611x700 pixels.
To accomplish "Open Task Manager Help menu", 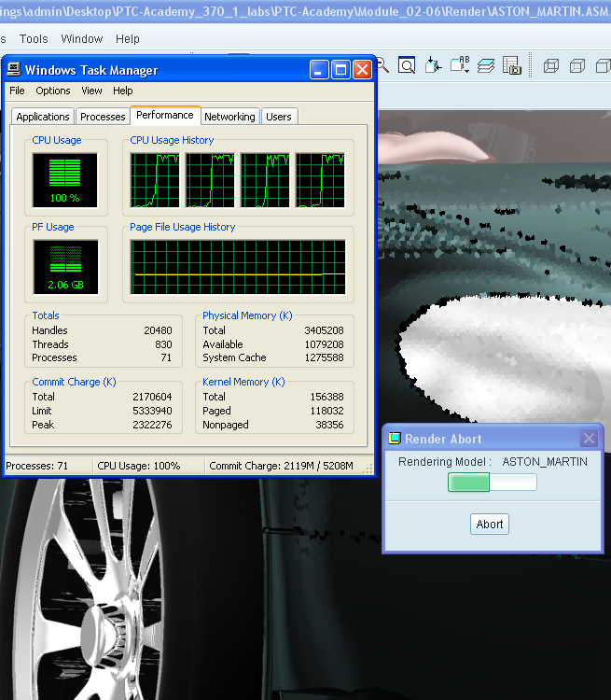I will tap(123, 91).
